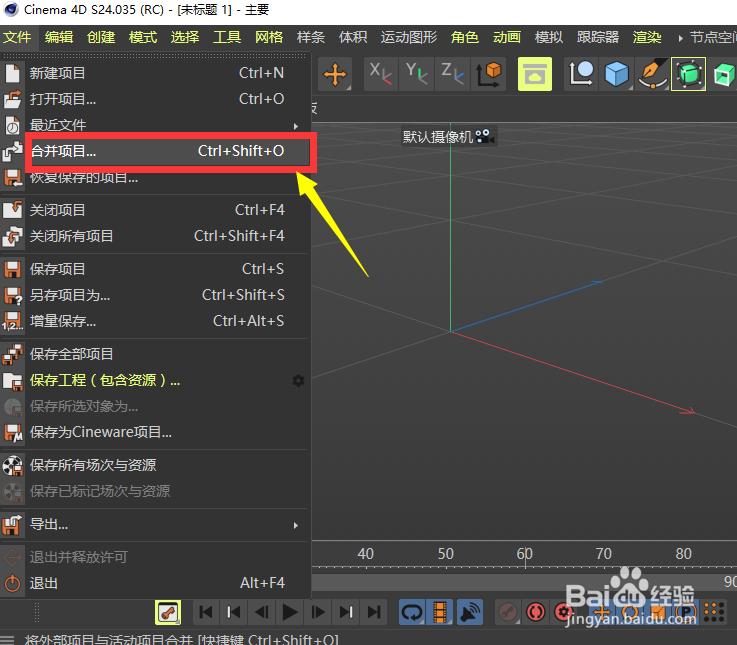737x645 pixels.
Task: Add a Cube primitive object
Action: click(x=617, y=74)
